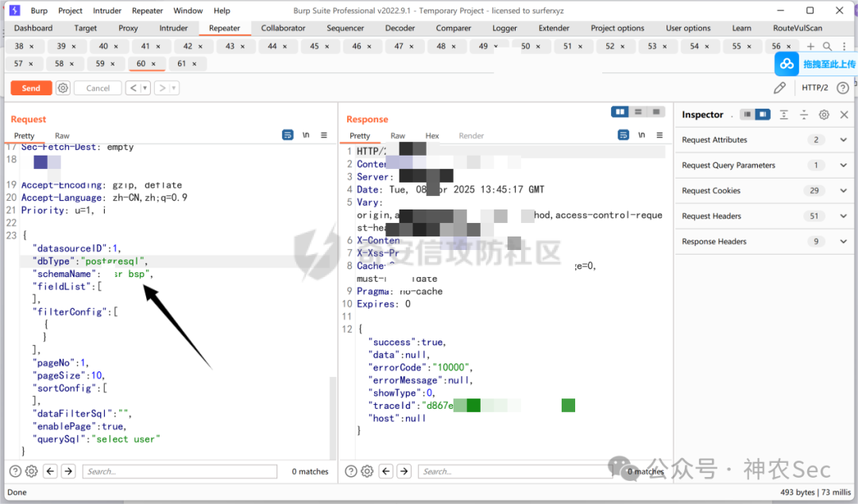Close the Inspector panel
The height and width of the screenshot is (504, 858).
click(844, 114)
